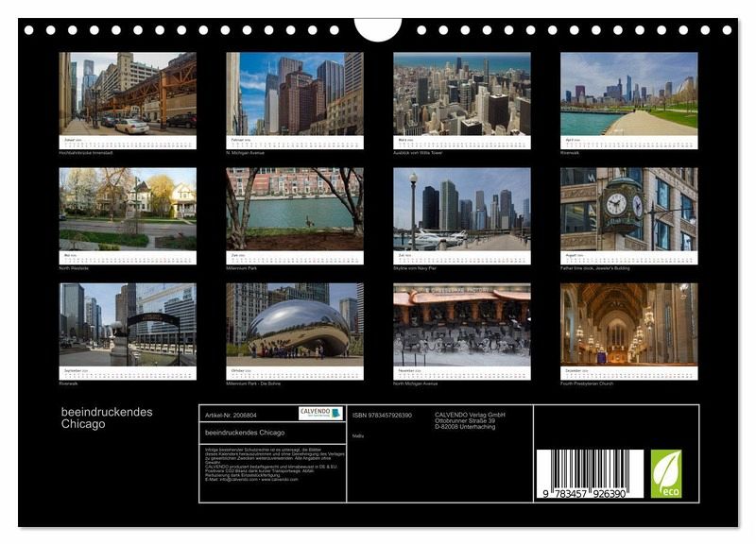Click the barcode number '9 783457 926390'
Screen dimensions: 756x545
[x=584, y=493]
